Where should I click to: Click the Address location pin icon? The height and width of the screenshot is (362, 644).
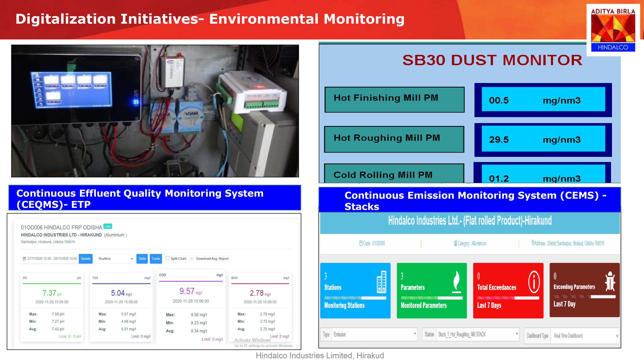533,243
